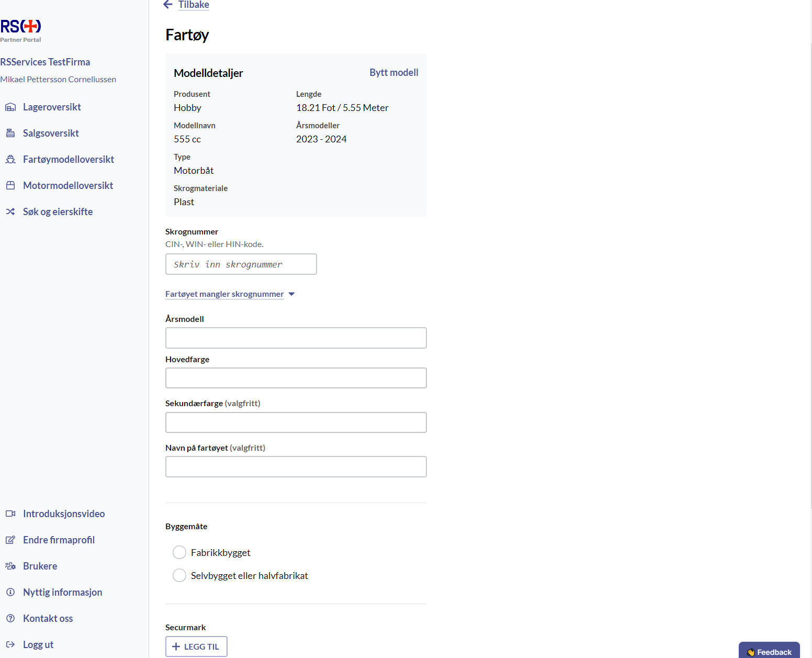Click the shuffle icon beside Søk og eierskifte
This screenshot has height=658, width=812.
tap(10, 211)
